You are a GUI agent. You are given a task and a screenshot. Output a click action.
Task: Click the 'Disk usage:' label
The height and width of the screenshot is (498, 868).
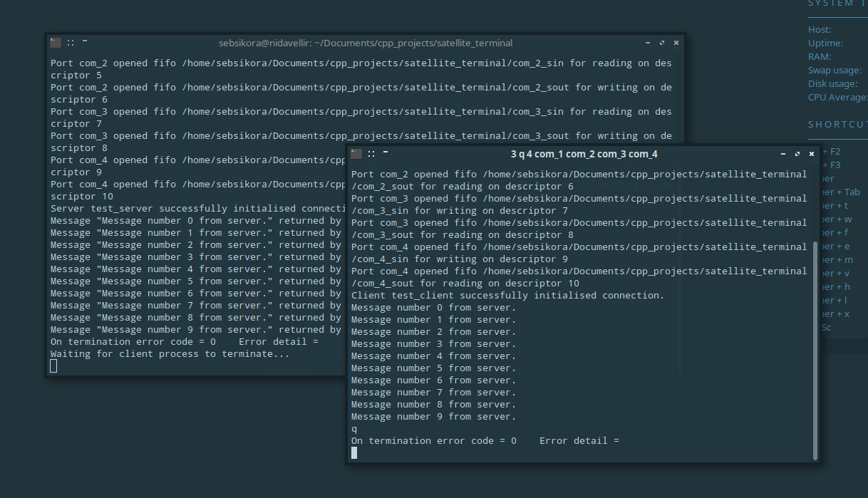(x=832, y=83)
